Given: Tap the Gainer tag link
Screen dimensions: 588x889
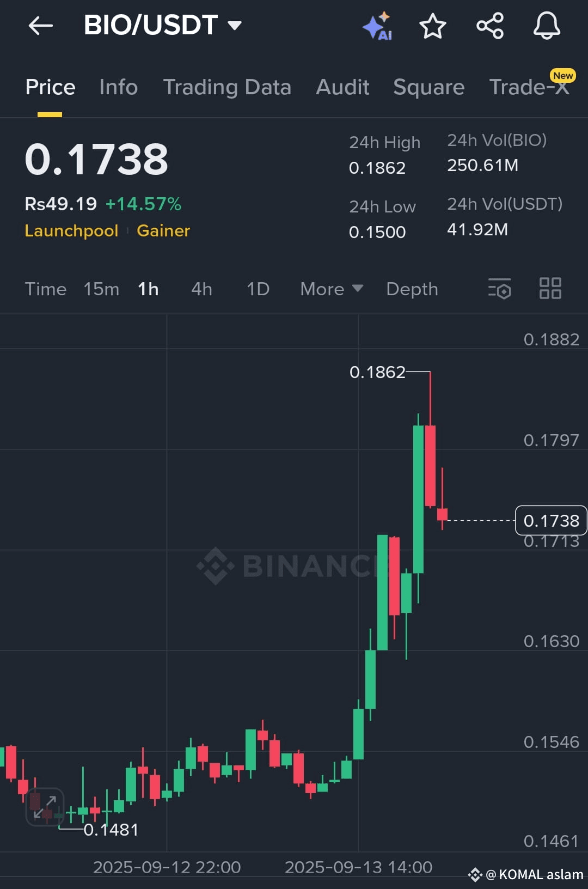Looking at the screenshot, I should pyautogui.click(x=163, y=230).
